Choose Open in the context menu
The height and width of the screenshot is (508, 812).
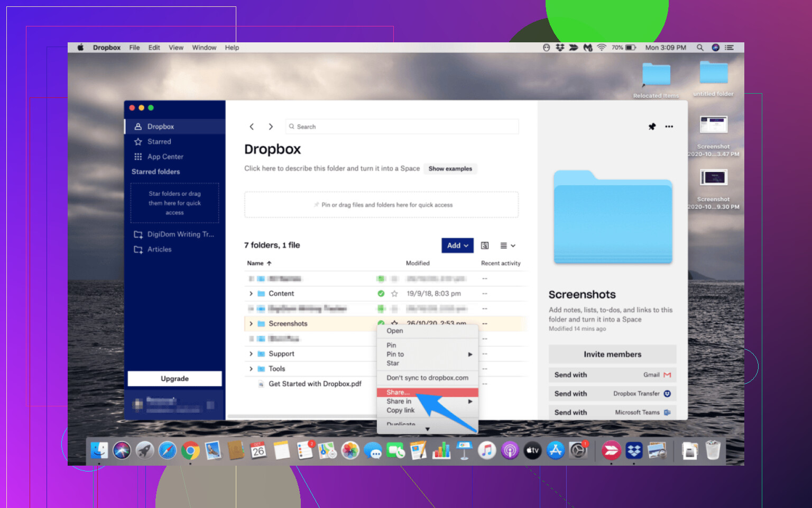coord(427,331)
